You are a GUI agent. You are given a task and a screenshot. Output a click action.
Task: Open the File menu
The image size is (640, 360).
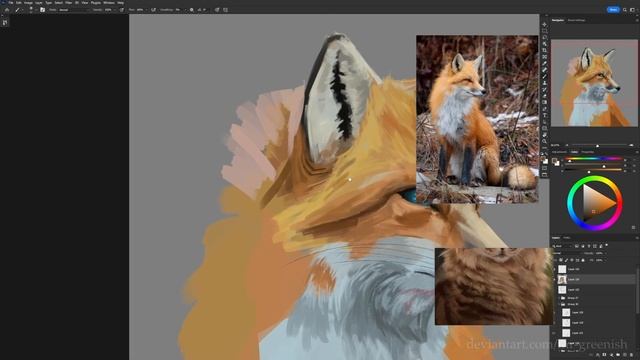(11, 2)
